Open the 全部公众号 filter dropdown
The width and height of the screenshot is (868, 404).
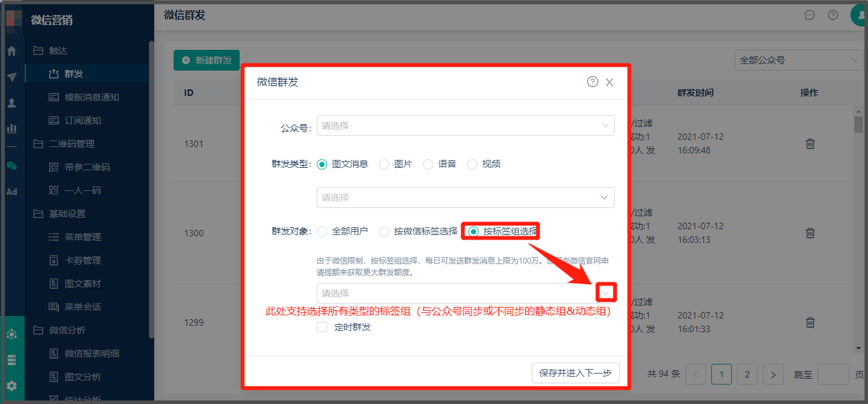pyautogui.click(x=799, y=60)
